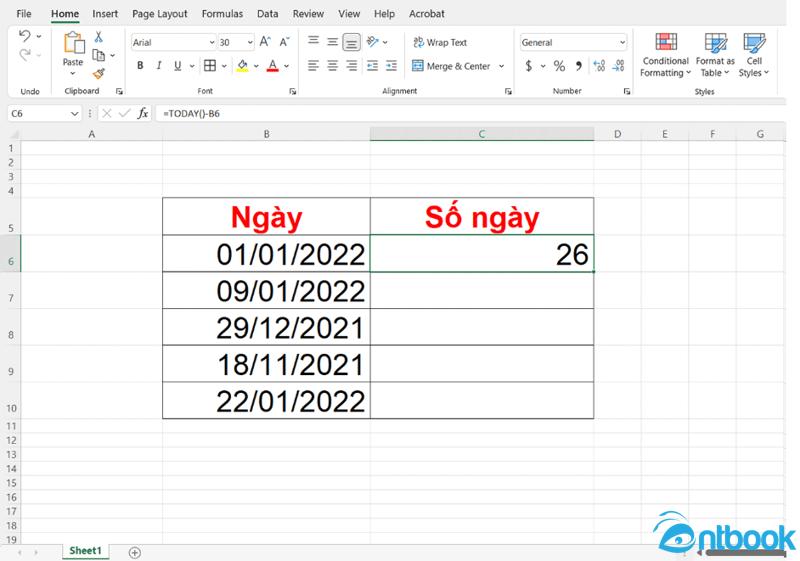Image resolution: width=800 pixels, height=561 pixels.
Task: Click the Decrease Decimal icon
Action: pyautogui.click(x=618, y=66)
